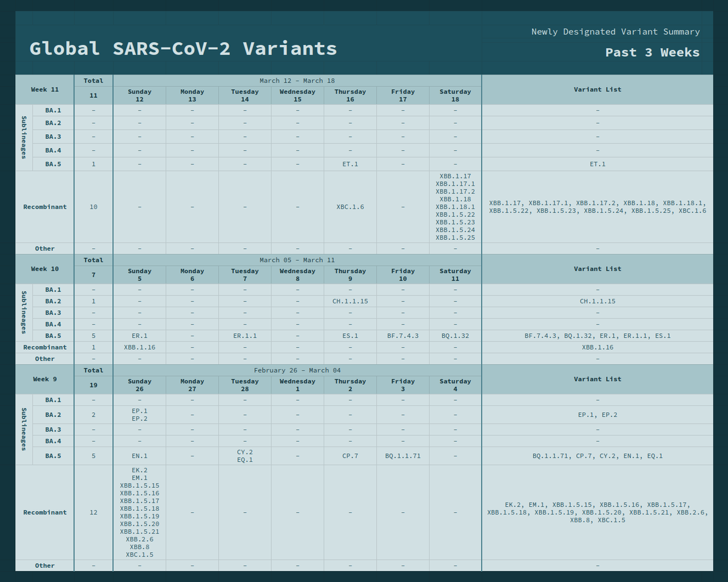The width and height of the screenshot is (728, 582).
Task: Click the Week 11 'Recombinant' row label
Action: [x=45, y=207]
